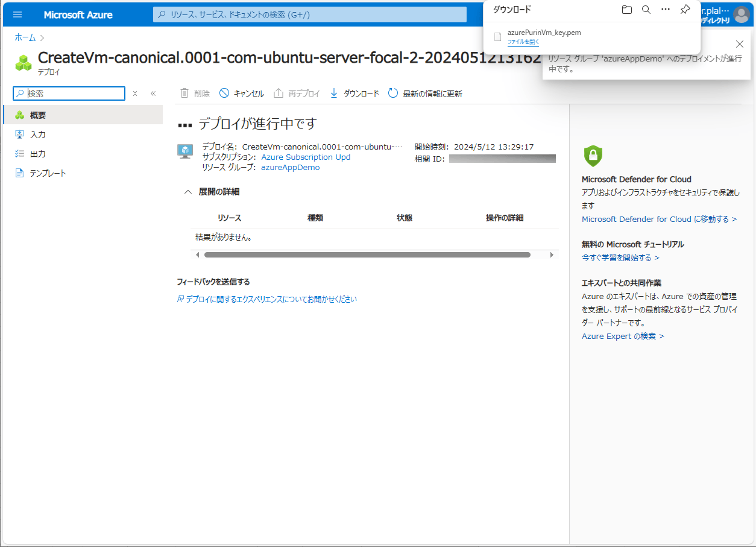This screenshot has width=756, height=547.
Task: Collapse the 展開の詳細 section
Action: 212,192
